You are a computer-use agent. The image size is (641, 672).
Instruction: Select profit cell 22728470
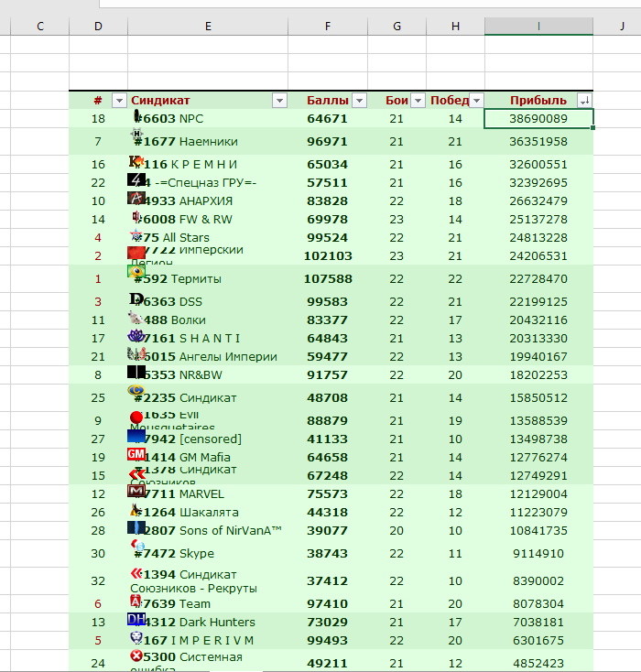click(x=538, y=279)
